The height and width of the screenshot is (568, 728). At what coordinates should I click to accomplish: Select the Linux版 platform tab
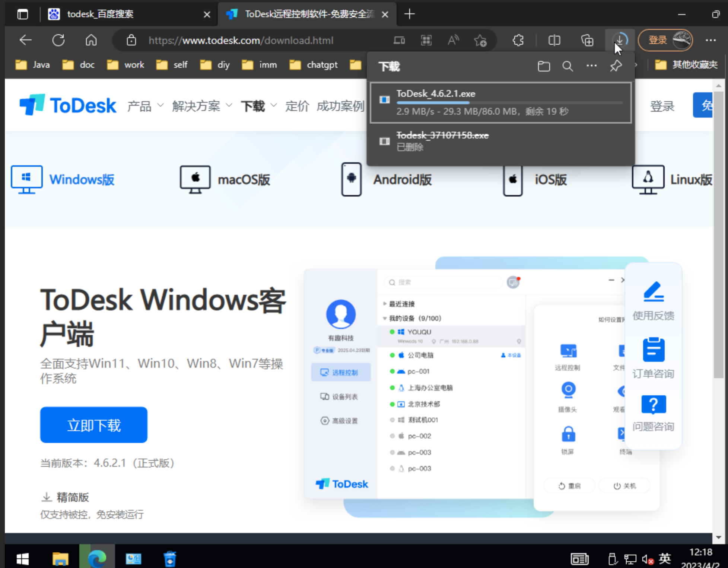coord(672,179)
